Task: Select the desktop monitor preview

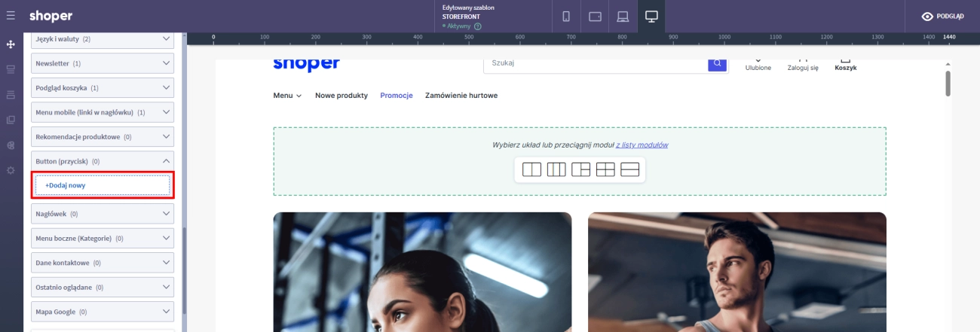Action: coord(651,16)
